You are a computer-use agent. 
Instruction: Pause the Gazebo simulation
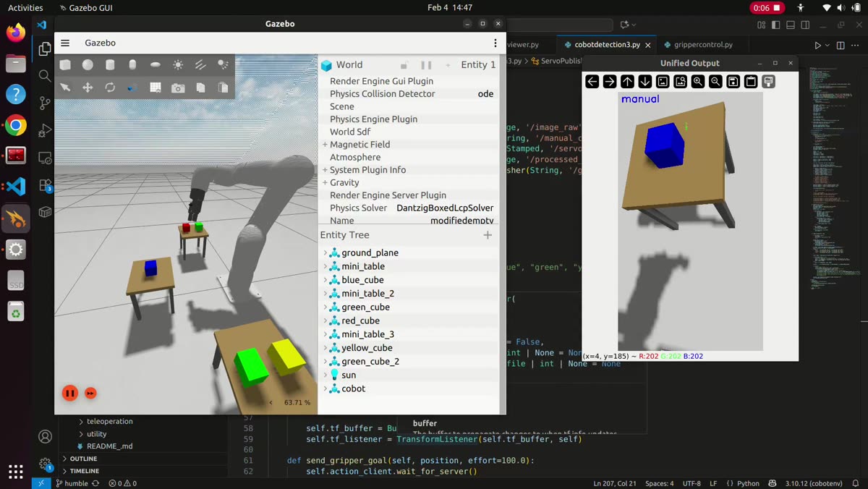(x=70, y=394)
